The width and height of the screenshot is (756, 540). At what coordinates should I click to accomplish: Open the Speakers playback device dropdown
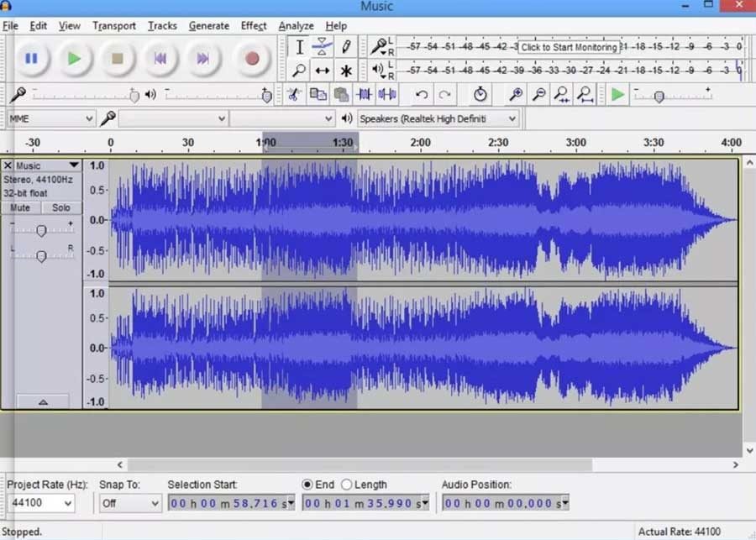pos(438,118)
